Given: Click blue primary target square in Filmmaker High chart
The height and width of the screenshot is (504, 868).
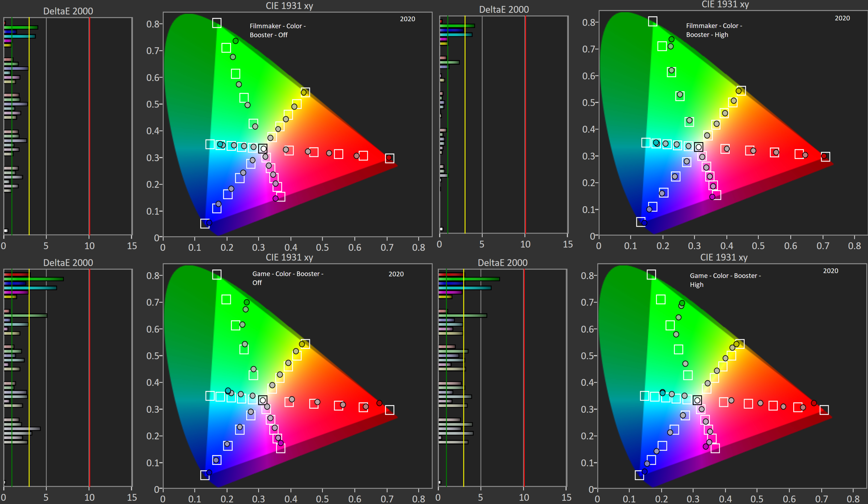Looking at the screenshot, I should tap(641, 222).
